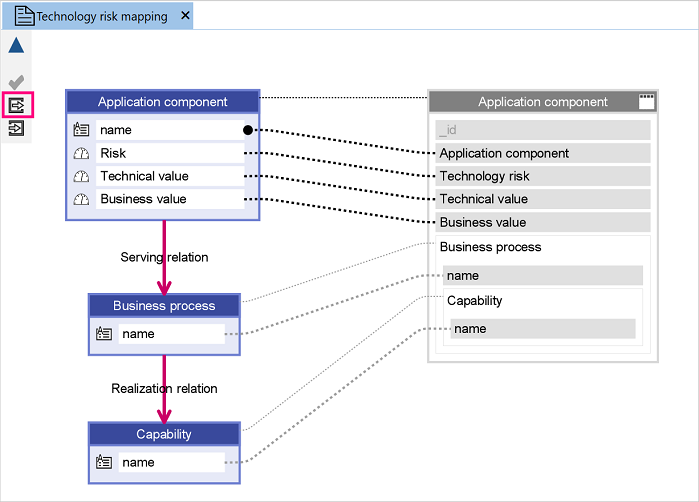Switch to the Technology risk mapping tab

[102, 16]
